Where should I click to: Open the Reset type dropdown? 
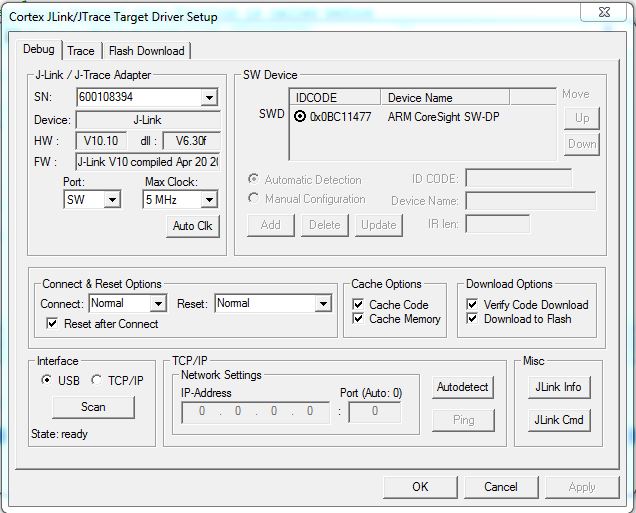[323, 303]
